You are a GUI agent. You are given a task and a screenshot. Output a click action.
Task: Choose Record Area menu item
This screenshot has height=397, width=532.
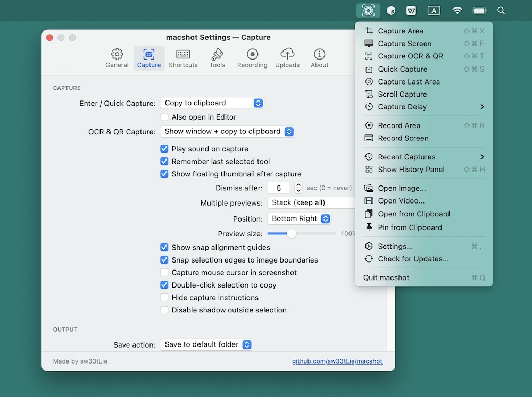424,125
